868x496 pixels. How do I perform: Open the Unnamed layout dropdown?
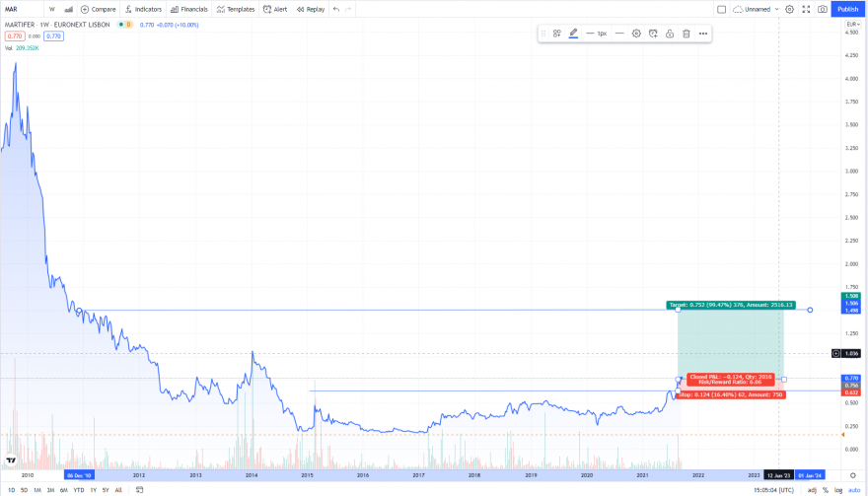tap(756, 9)
